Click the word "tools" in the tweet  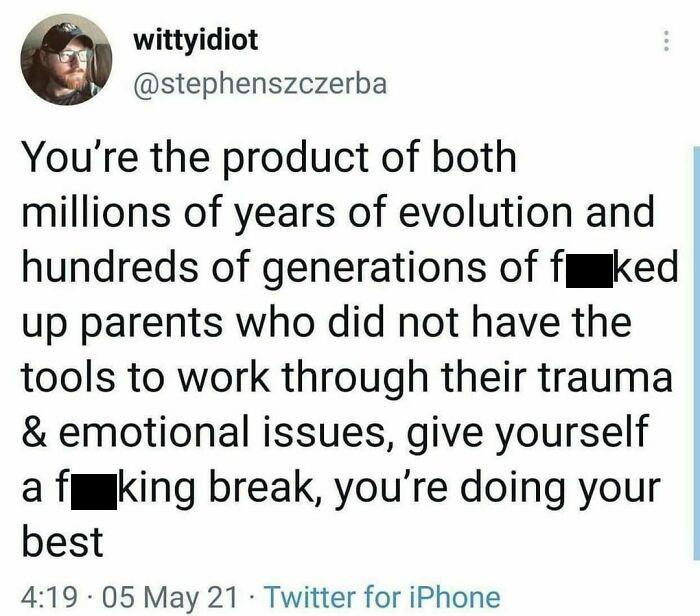(x=65, y=382)
